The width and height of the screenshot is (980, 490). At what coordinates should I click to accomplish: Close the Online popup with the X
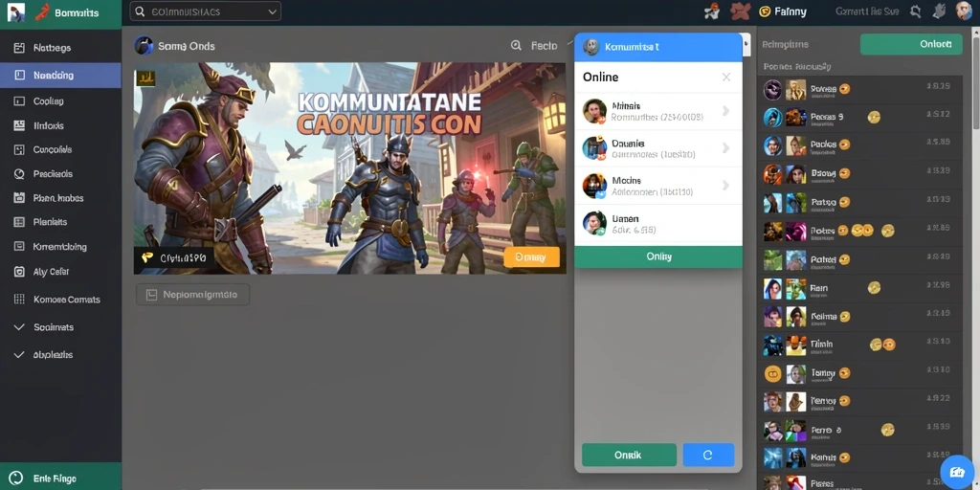[x=726, y=77]
